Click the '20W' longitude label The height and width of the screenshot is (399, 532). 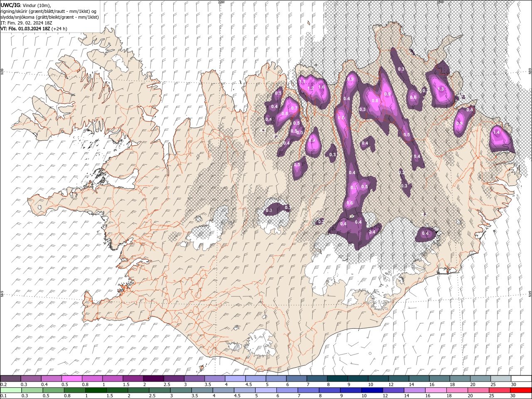pyautogui.click(x=221, y=2)
